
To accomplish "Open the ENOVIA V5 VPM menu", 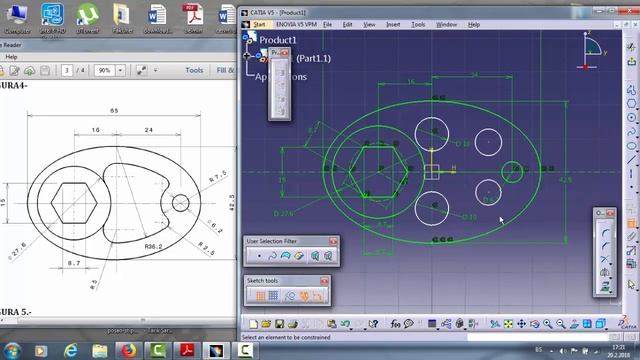I will tap(296, 24).
